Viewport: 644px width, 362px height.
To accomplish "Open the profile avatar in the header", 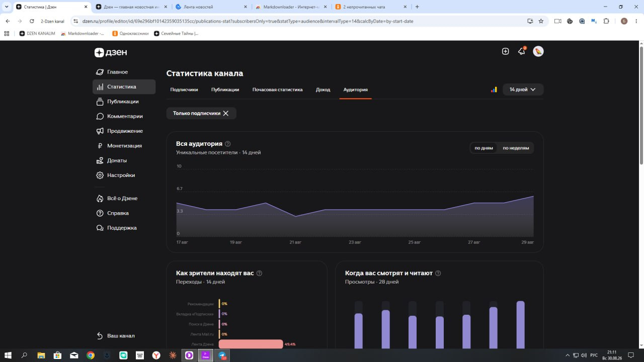I will 538,51.
